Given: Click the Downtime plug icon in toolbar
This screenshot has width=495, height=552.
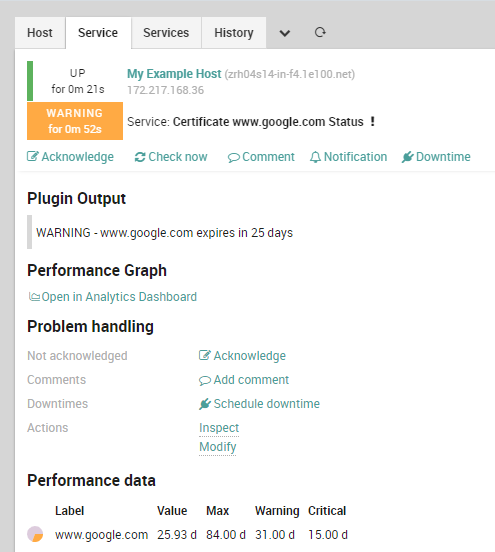Looking at the screenshot, I should (408, 157).
